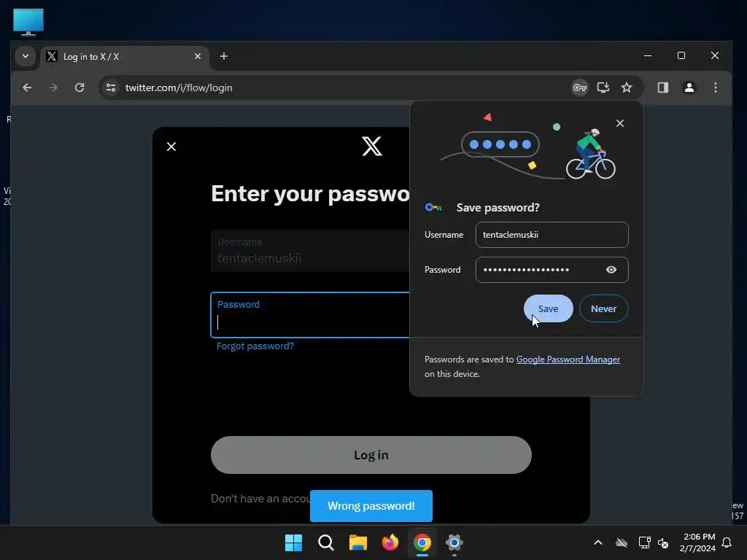Open Windows Start menu
The height and width of the screenshot is (560, 747).
(x=293, y=542)
